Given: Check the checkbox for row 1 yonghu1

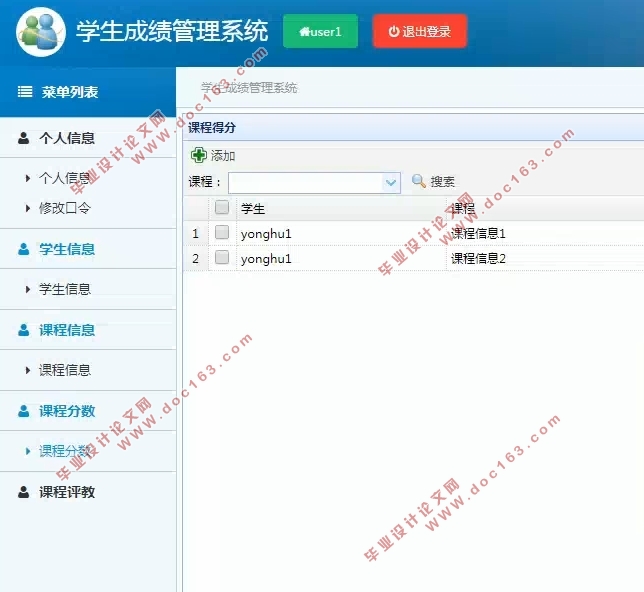Looking at the screenshot, I should point(222,232).
